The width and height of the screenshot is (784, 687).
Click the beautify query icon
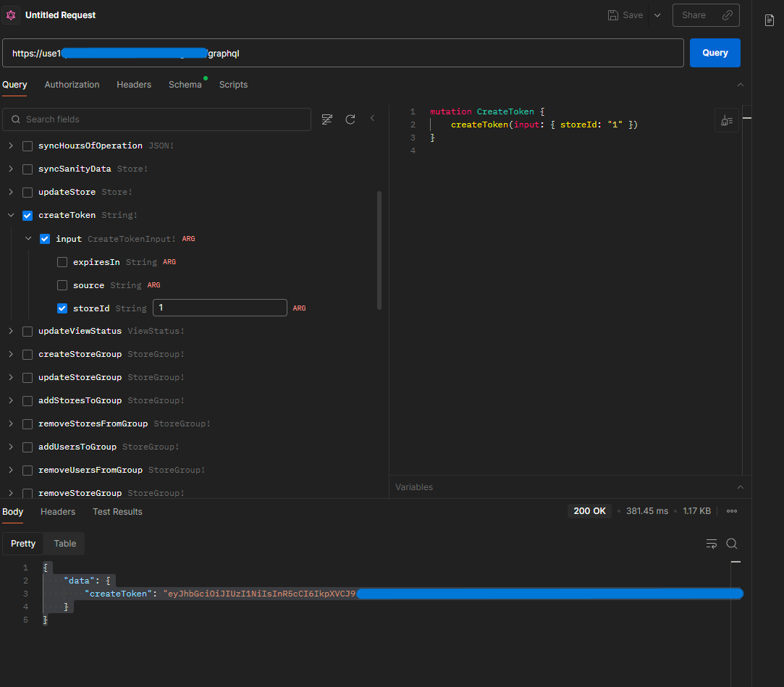727,120
